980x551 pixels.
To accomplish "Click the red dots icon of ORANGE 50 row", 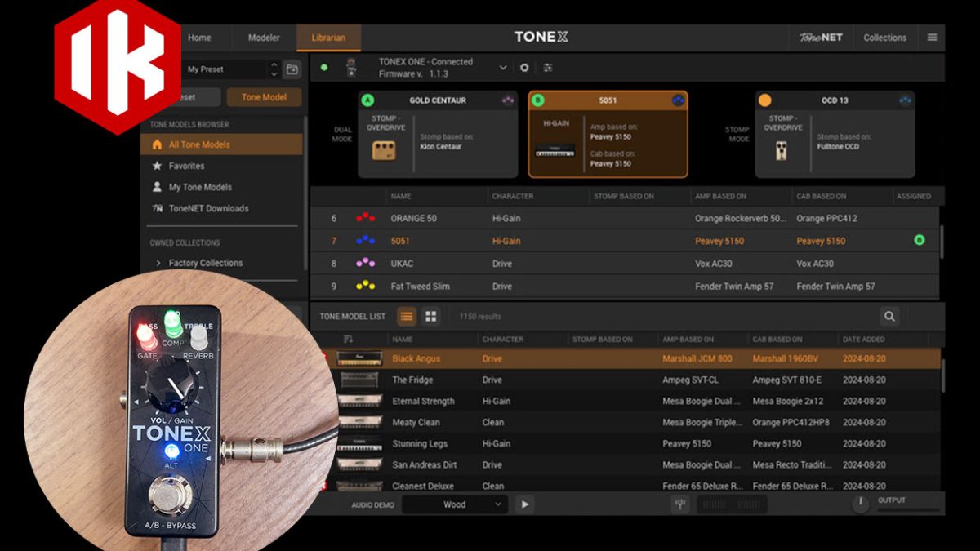I will (x=365, y=218).
